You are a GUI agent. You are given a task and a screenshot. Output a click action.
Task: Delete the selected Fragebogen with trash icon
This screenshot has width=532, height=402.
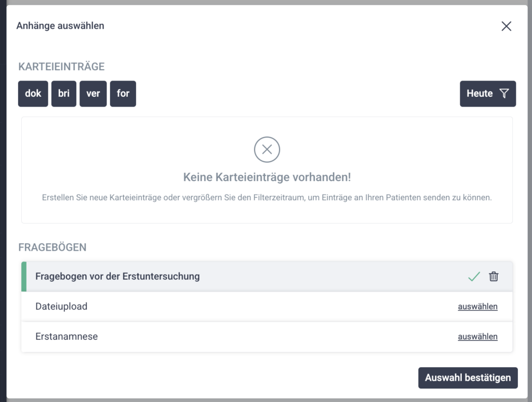click(x=494, y=277)
